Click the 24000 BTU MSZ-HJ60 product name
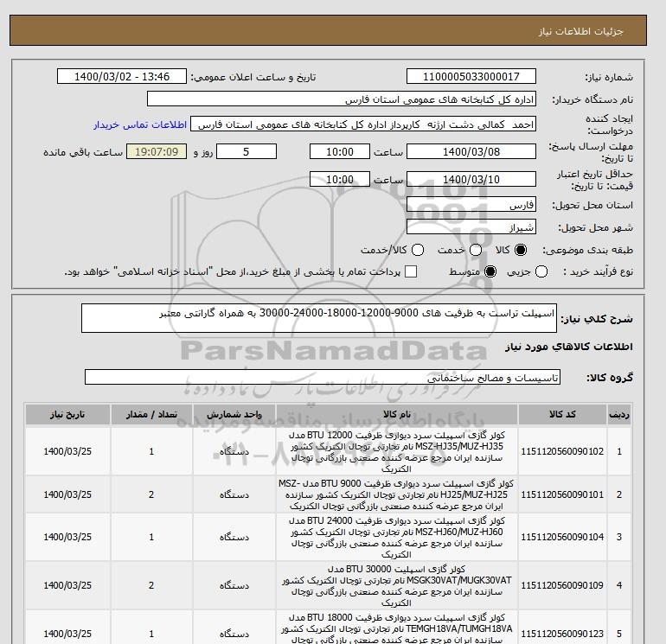The width and height of the screenshot is (666, 644). [x=397, y=538]
